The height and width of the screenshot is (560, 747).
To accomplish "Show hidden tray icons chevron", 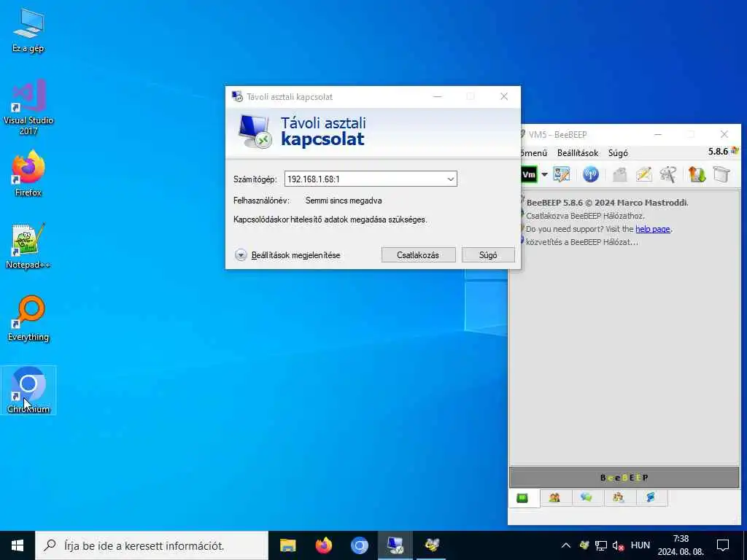I will [565, 545].
